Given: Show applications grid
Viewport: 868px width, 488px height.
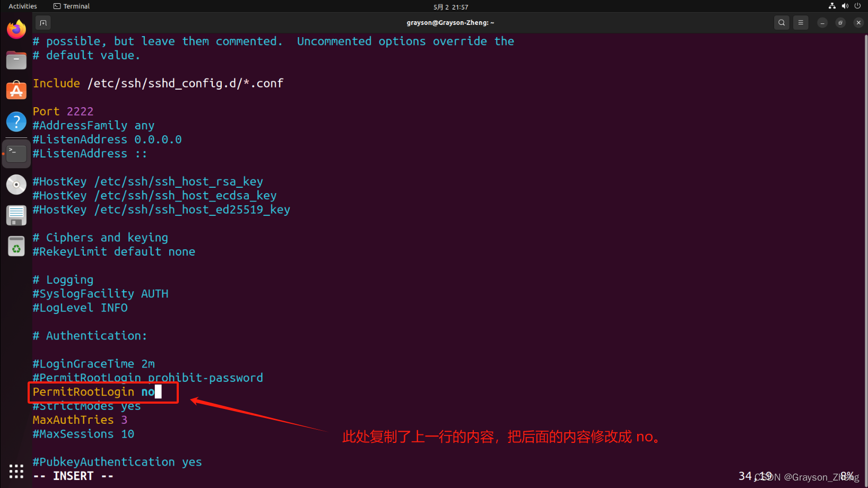Looking at the screenshot, I should pos(16,471).
